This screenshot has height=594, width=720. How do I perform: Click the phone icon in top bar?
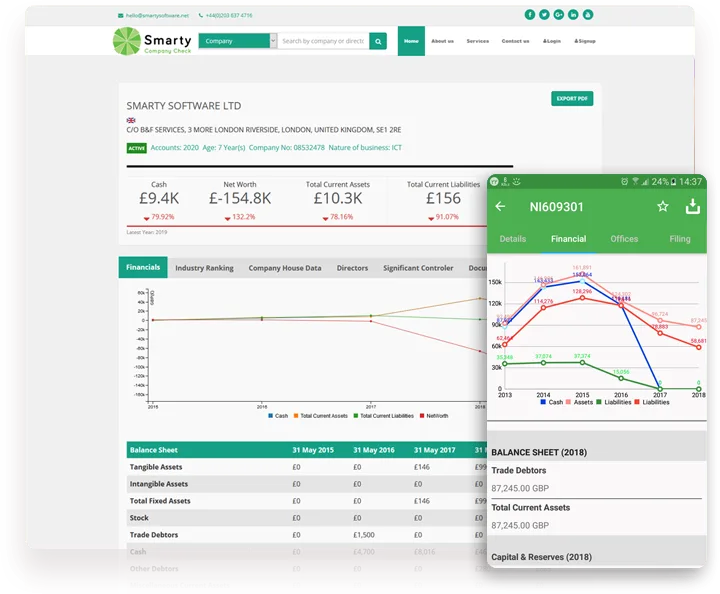click(x=201, y=16)
